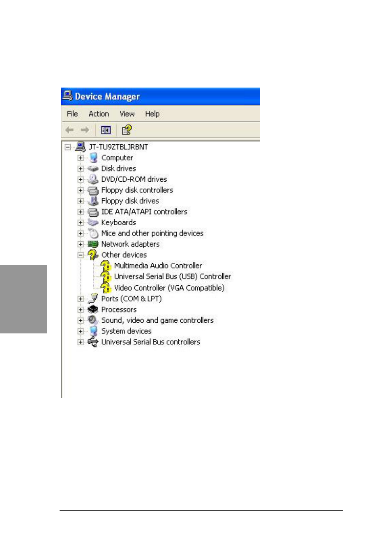This screenshot has width=392, height=555.
Task: Click the Ports (COM & LPT) icon
Action: [93, 298]
